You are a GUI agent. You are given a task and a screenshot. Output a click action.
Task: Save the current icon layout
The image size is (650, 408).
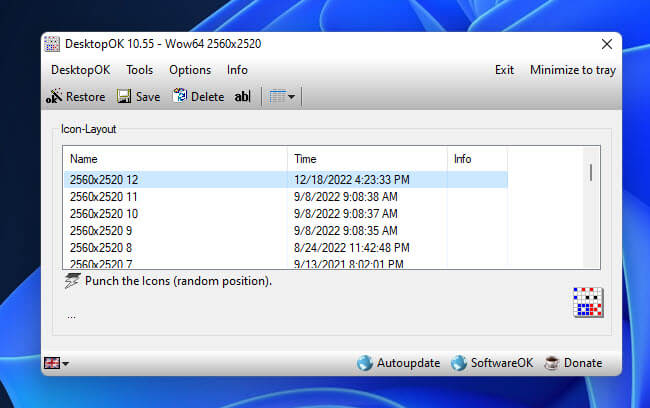[138, 97]
